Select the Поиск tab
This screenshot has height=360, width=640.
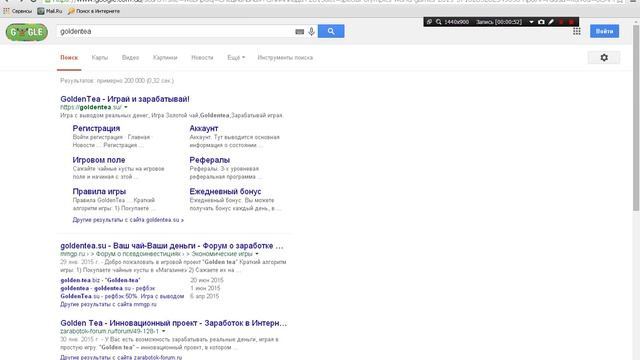point(69,58)
